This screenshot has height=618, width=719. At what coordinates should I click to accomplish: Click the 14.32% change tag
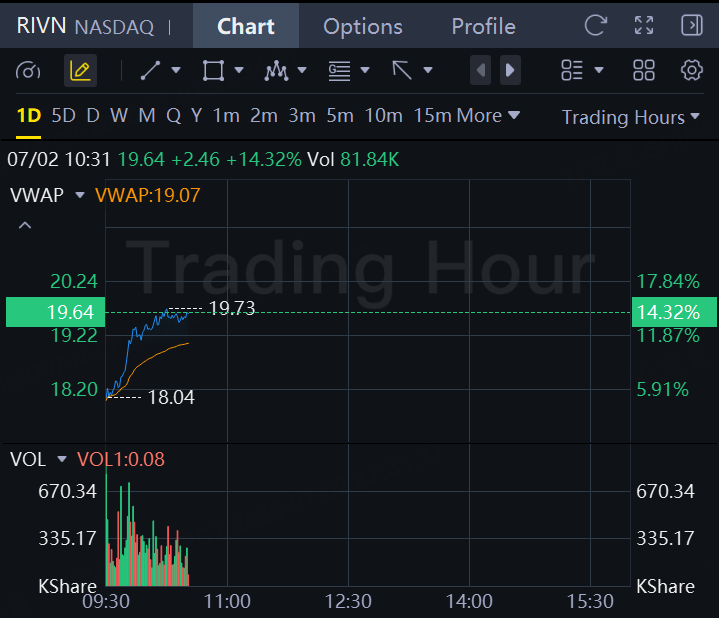(674, 312)
